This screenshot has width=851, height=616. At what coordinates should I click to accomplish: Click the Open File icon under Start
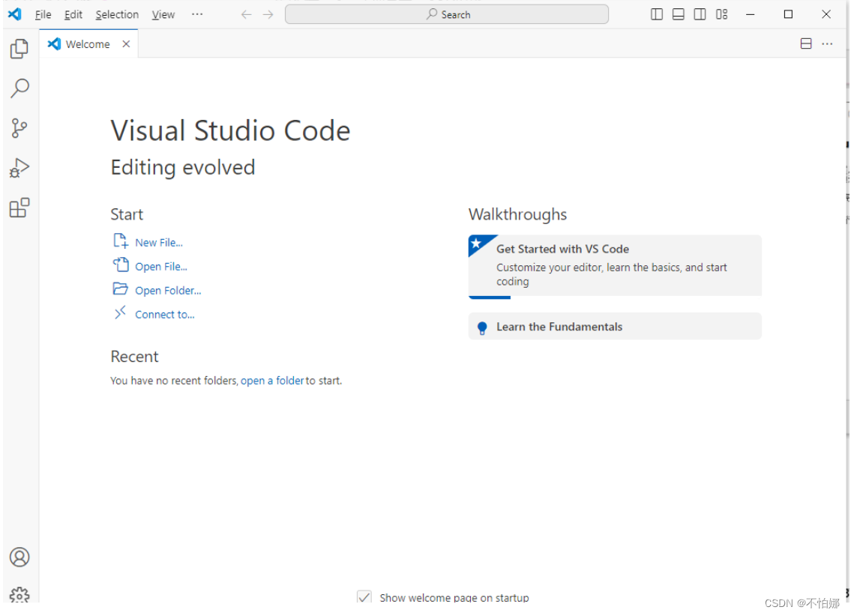(121, 265)
